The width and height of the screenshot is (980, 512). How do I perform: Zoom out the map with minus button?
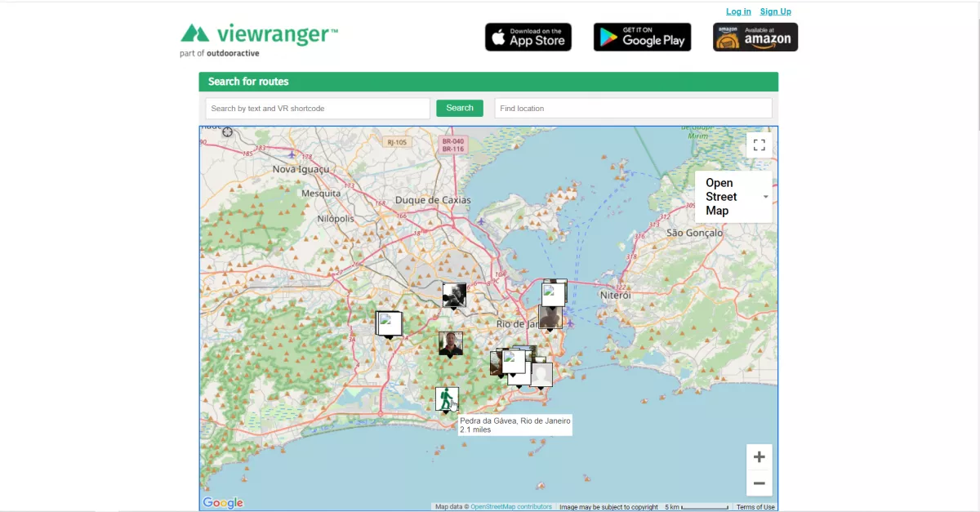click(x=759, y=483)
